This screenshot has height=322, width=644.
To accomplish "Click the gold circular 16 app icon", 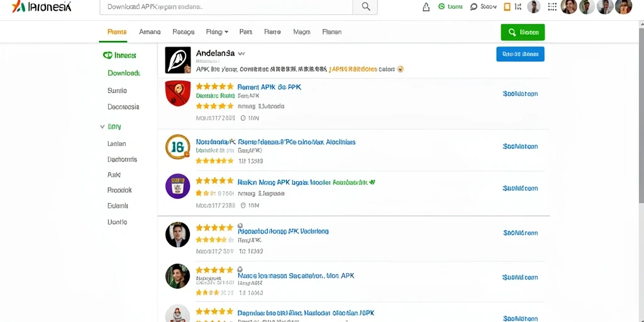I will pos(178,147).
